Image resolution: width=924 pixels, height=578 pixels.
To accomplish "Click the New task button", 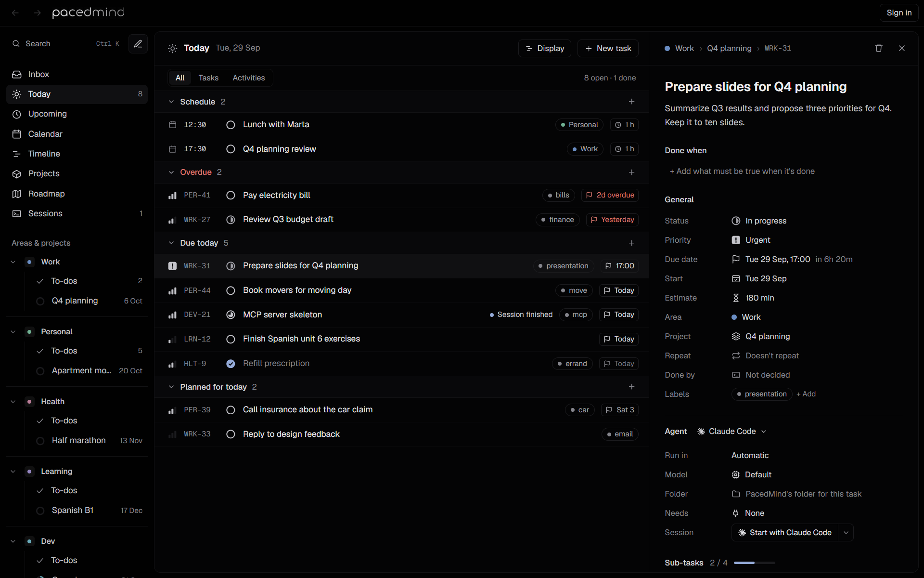I will click(x=608, y=49).
